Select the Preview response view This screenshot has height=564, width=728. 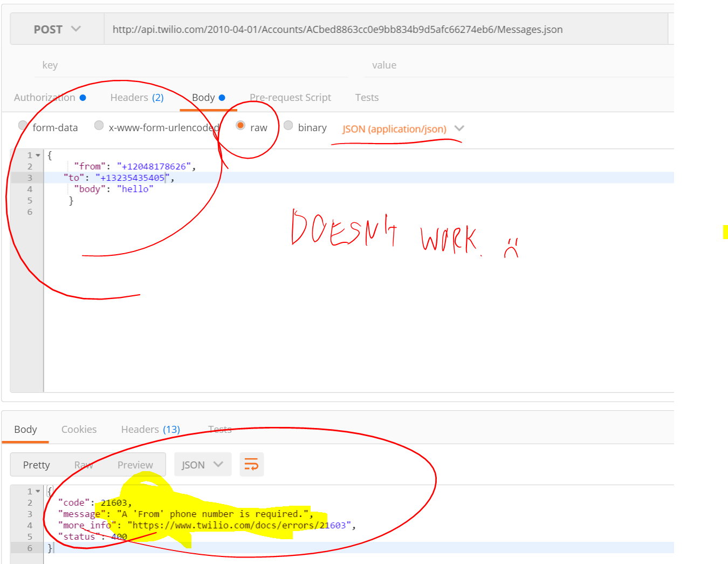click(135, 465)
